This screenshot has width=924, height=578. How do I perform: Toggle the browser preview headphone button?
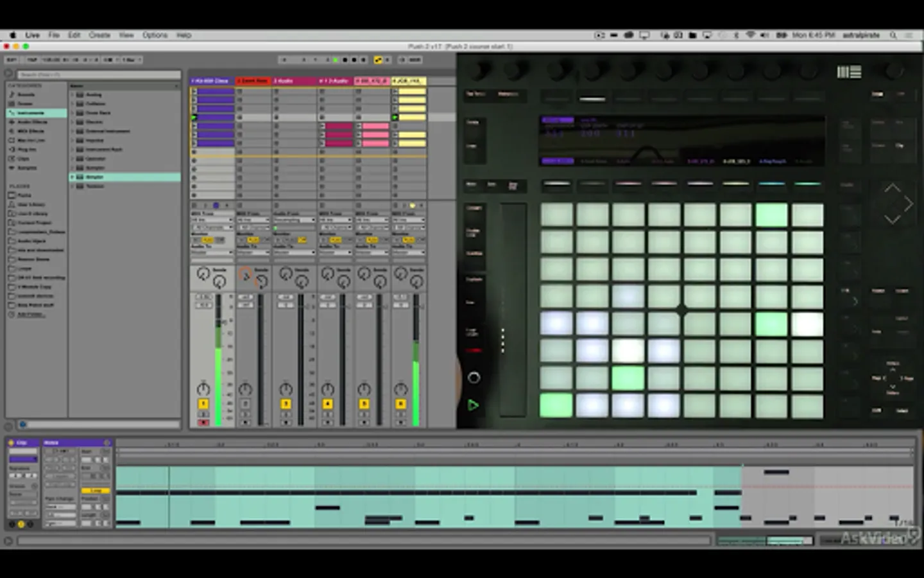coord(22,425)
